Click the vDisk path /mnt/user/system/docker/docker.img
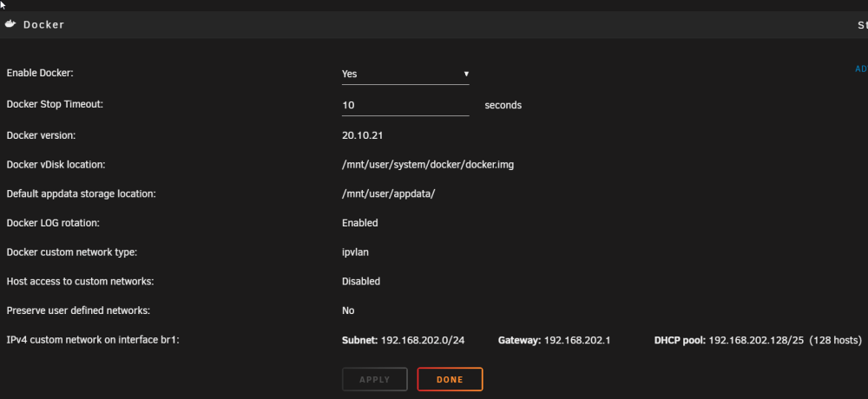The width and height of the screenshot is (868, 399). pos(428,165)
